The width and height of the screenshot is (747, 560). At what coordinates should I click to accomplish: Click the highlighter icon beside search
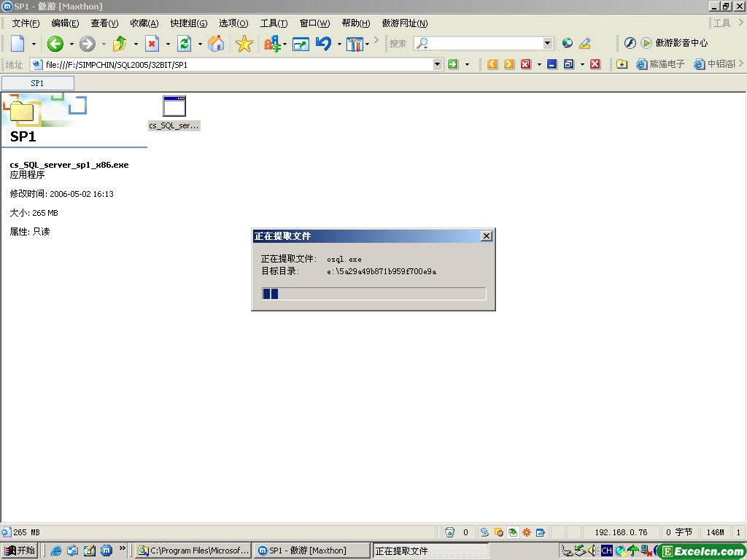[x=585, y=43]
